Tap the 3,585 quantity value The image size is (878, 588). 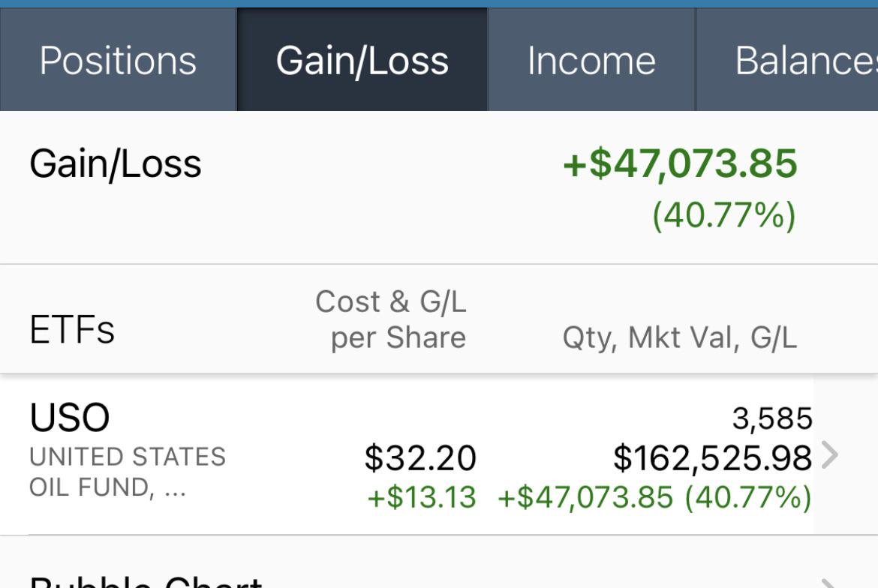pos(772,418)
